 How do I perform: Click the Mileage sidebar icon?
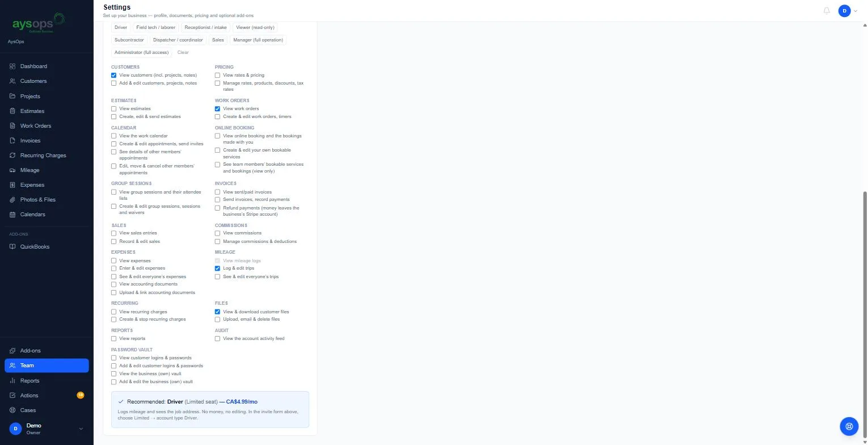click(12, 170)
